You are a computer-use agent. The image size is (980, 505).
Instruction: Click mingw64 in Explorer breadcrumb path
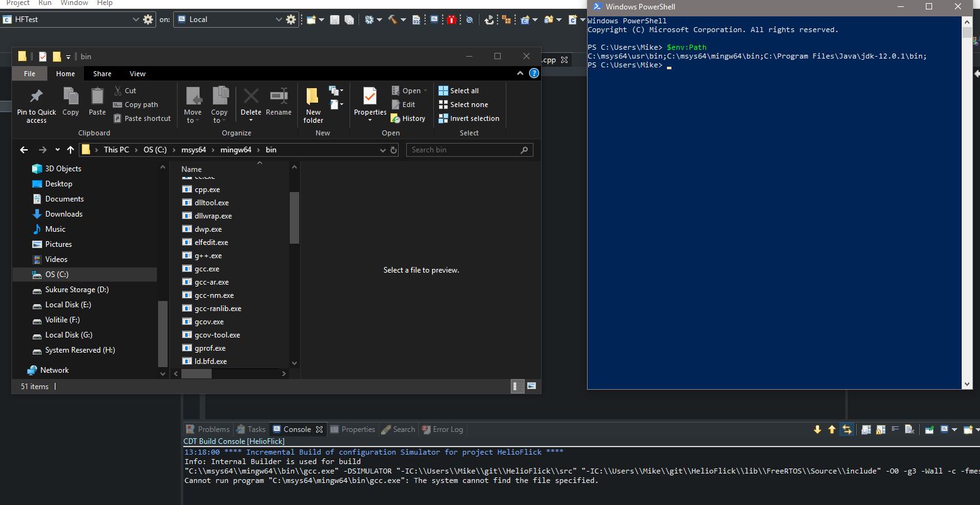(x=236, y=150)
